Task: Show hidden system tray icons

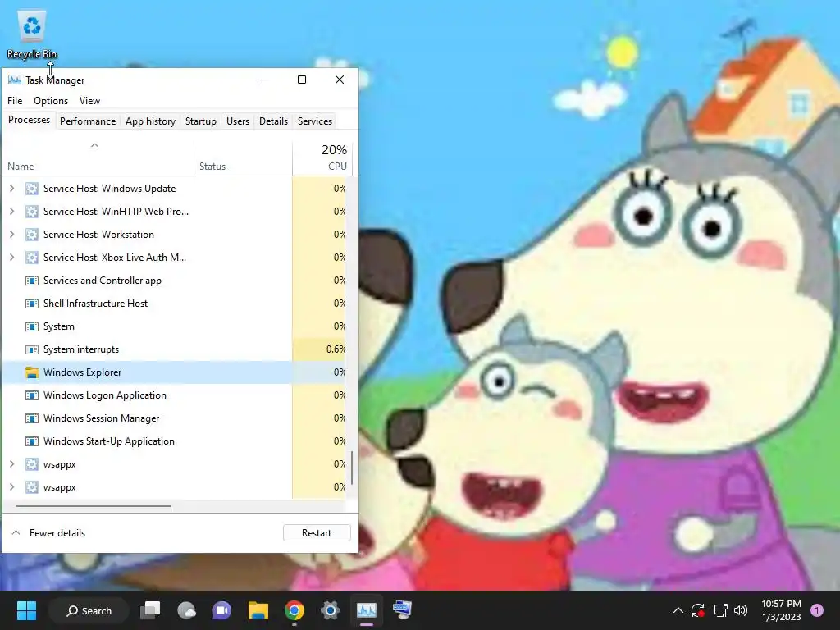Action: (678, 610)
